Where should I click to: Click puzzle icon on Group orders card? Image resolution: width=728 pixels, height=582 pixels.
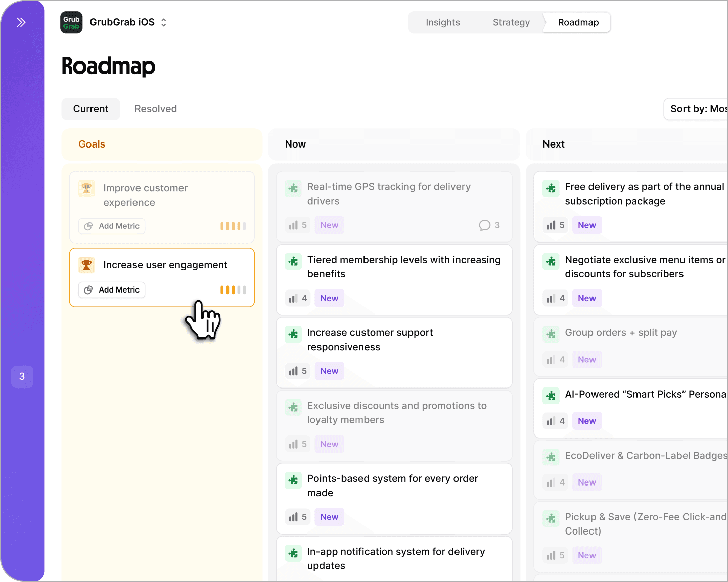(551, 334)
